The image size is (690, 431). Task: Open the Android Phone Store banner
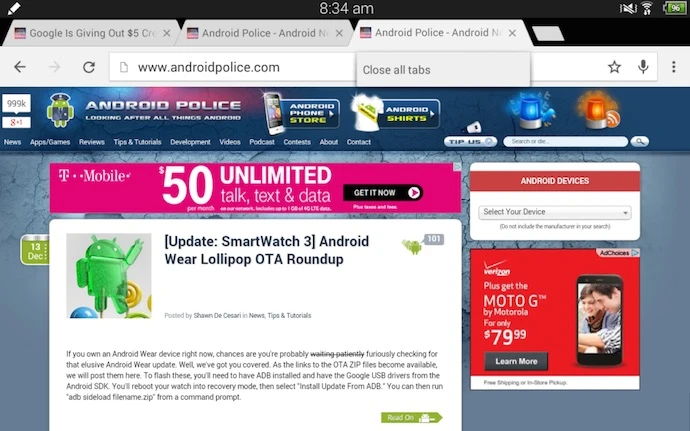[302, 113]
